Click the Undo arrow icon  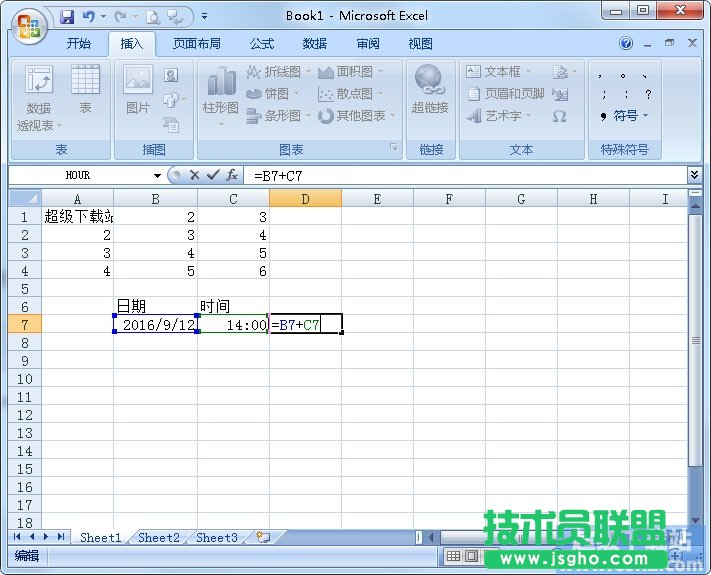[x=89, y=16]
